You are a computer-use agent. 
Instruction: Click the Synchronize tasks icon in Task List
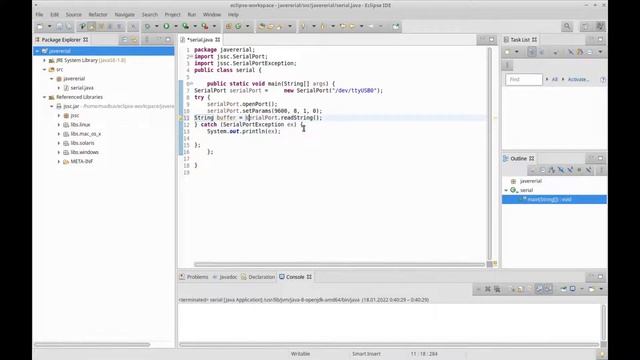pyautogui.click(x=580, y=52)
